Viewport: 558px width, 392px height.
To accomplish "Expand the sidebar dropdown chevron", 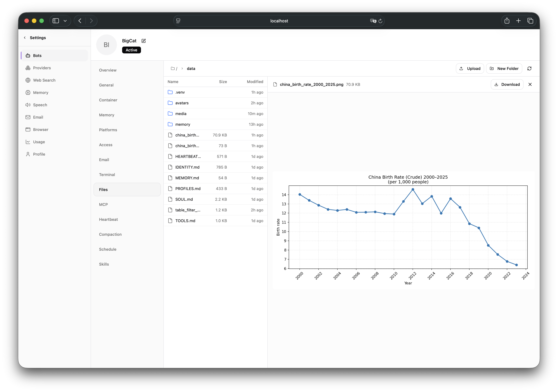I will pos(65,21).
